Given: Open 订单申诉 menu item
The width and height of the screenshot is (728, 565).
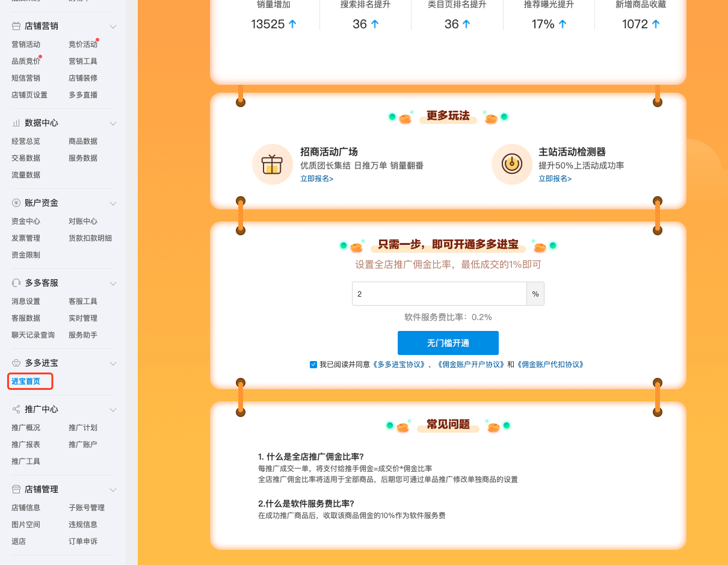Looking at the screenshot, I should pos(83,542).
